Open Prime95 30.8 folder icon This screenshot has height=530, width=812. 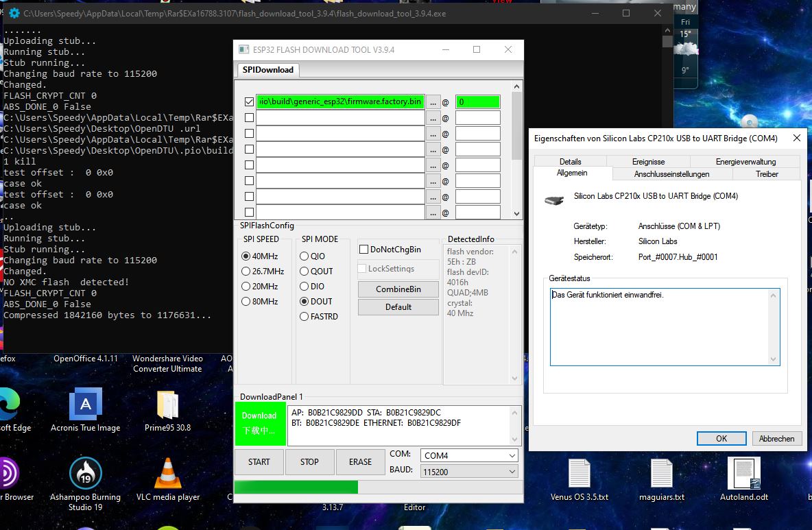(167, 405)
